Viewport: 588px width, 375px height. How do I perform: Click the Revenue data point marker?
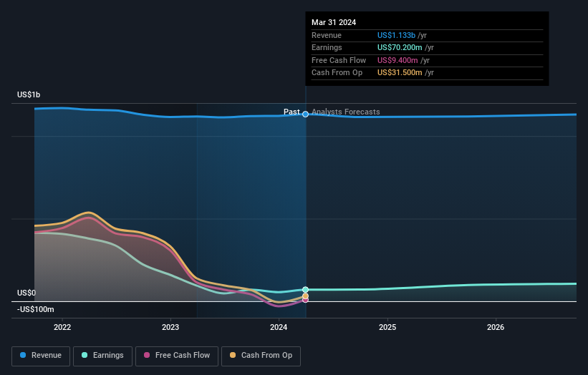pyautogui.click(x=305, y=114)
